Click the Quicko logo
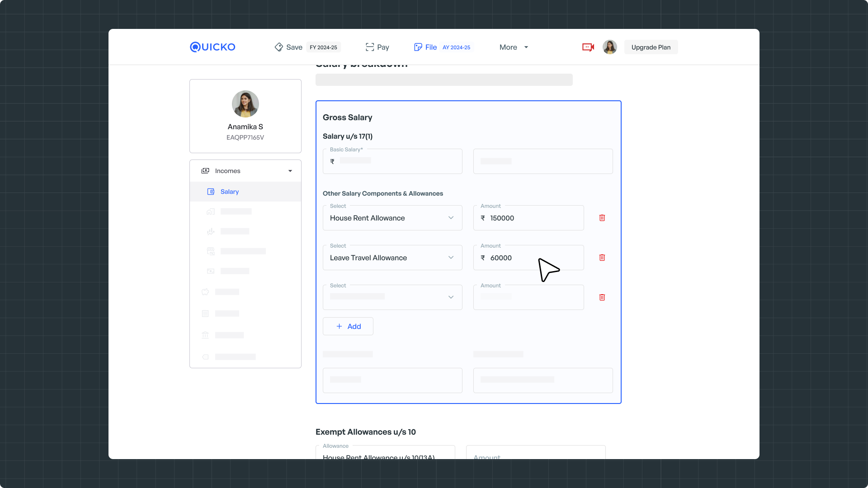This screenshot has height=488, width=868. coord(212,47)
